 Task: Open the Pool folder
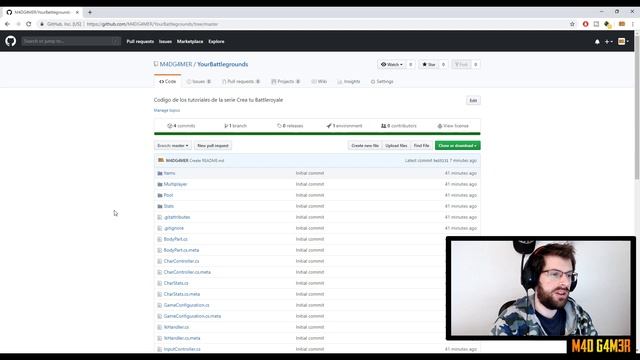168,196
